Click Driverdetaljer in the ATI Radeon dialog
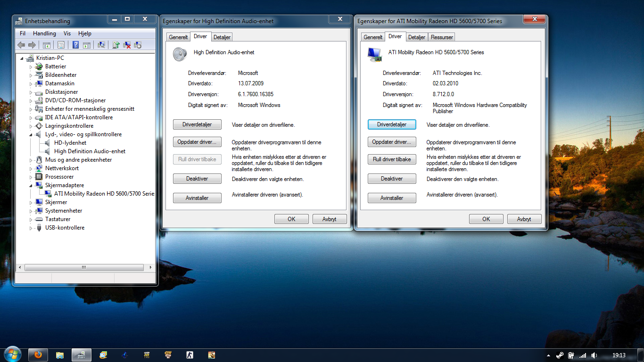The height and width of the screenshot is (362, 644). tap(392, 125)
